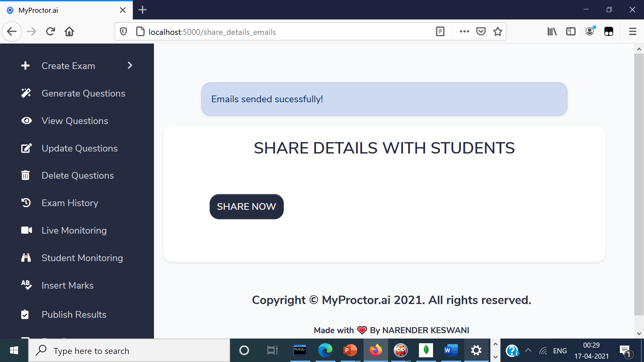The height and width of the screenshot is (362, 644).
Task: Click the Create Exam plus icon
Action: 25,66
